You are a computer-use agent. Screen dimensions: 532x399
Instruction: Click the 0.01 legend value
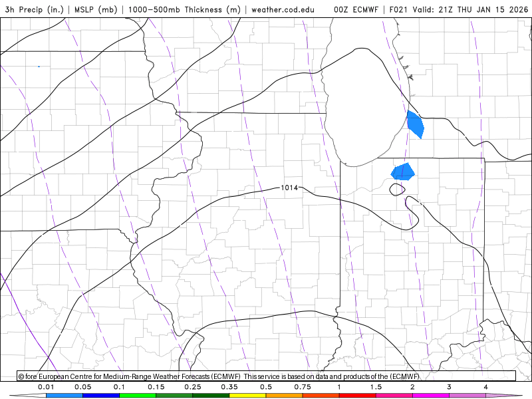pos(46,387)
